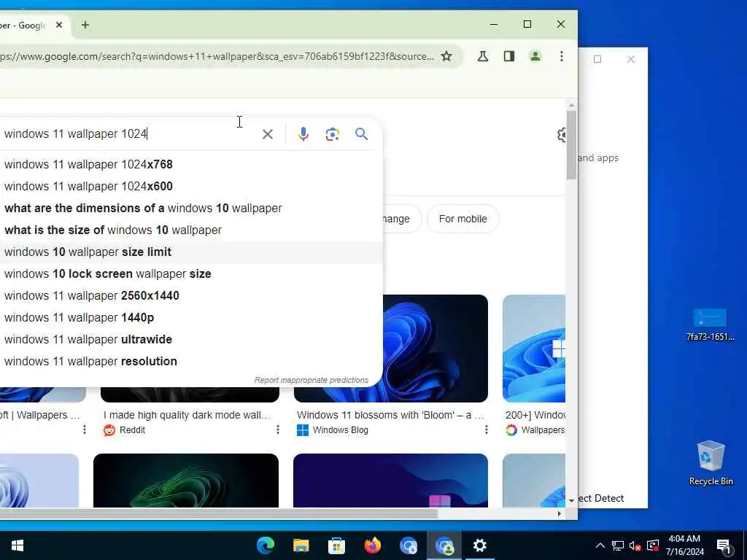Open Chrome three-dot menu
The image size is (747, 560).
[562, 56]
